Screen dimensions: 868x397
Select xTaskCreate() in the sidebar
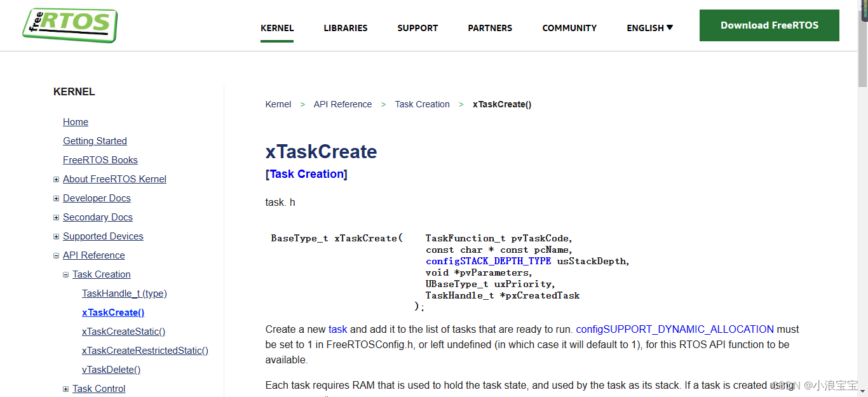point(113,313)
